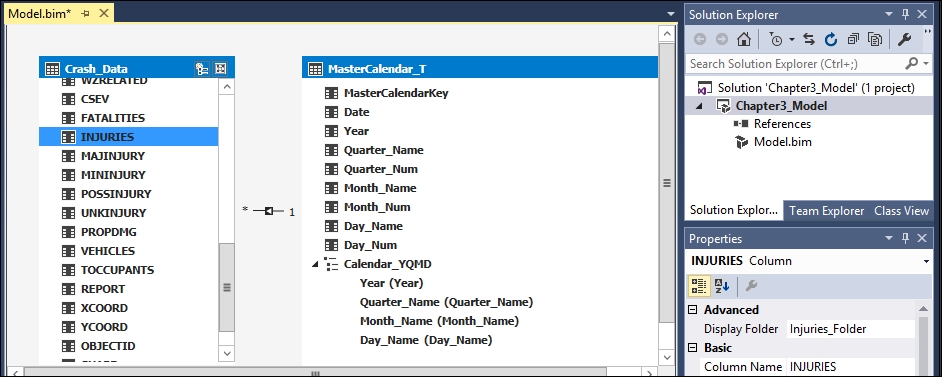Click the Categorized icon in the Properties toolbar

(698, 286)
